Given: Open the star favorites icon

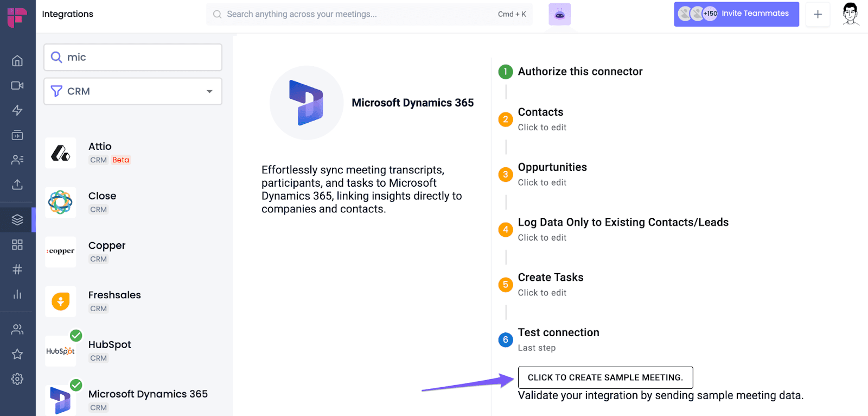Looking at the screenshot, I should coord(17,354).
